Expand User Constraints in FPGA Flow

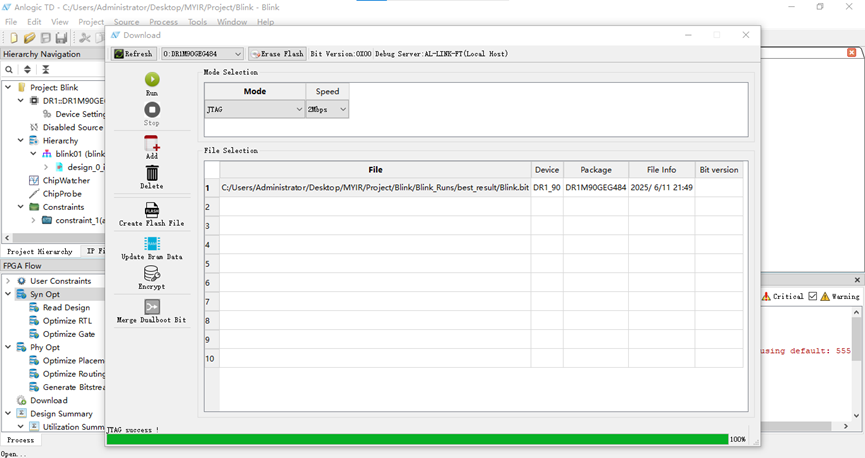coord(8,281)
